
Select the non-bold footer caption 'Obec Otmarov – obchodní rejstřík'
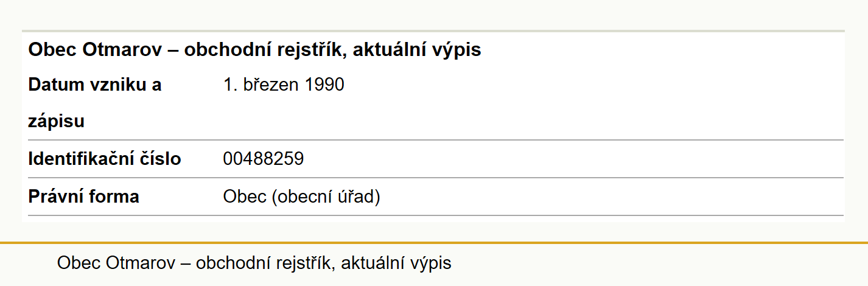tap(196, 263)
